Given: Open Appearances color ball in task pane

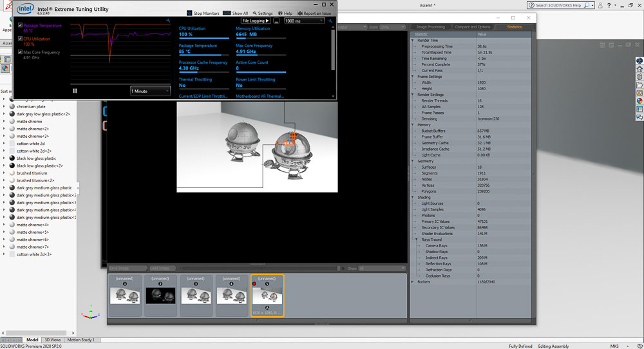Looking at the screenshot, I should pyautogui.click(x=639, y=101).
